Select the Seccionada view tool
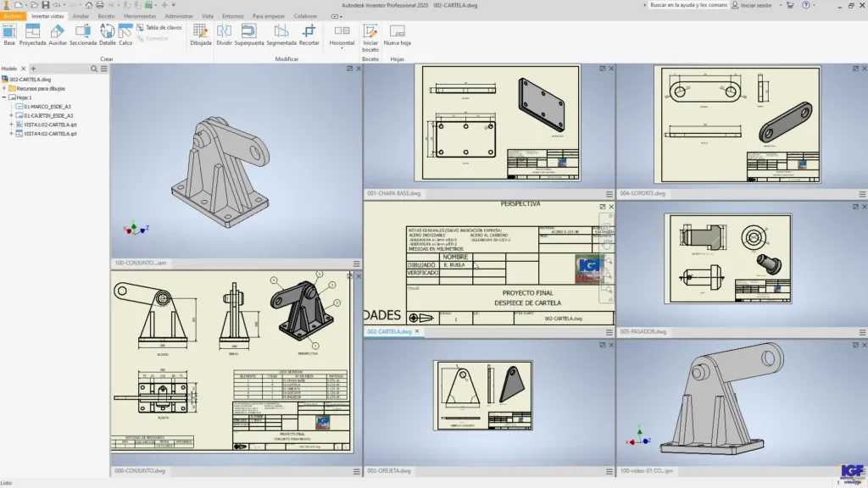 point(83,34)
